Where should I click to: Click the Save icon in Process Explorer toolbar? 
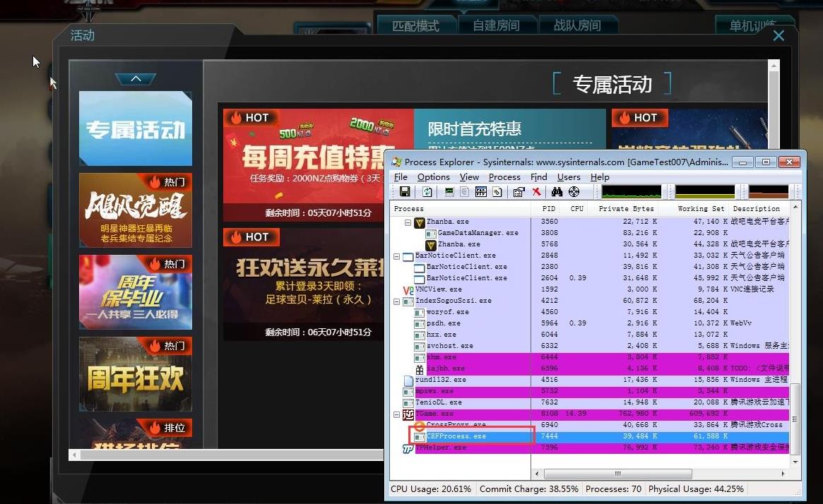pyautogui.click(x=405, y=192)
